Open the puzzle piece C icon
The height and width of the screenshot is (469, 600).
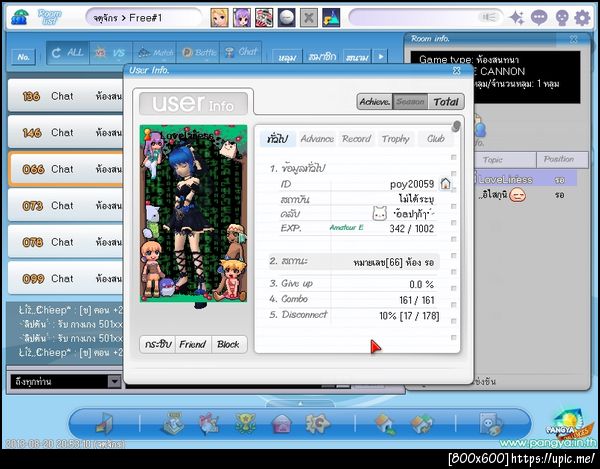tap(317, 423)
